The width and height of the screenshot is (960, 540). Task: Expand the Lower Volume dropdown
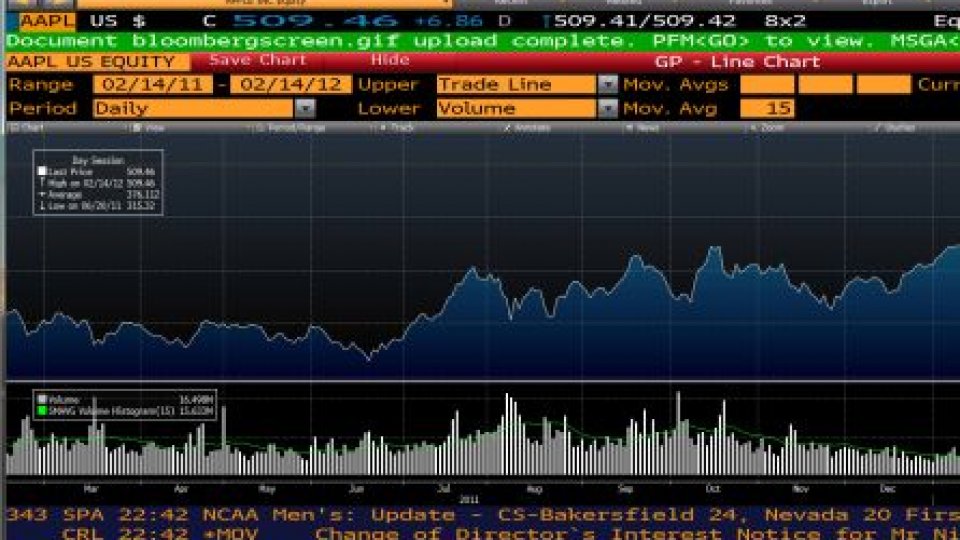click(607, 108)
